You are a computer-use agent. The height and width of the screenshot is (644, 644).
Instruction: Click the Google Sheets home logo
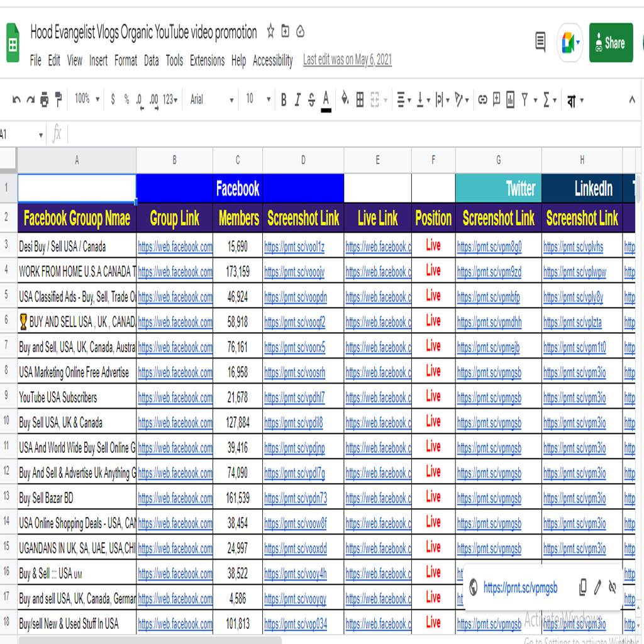13,43
